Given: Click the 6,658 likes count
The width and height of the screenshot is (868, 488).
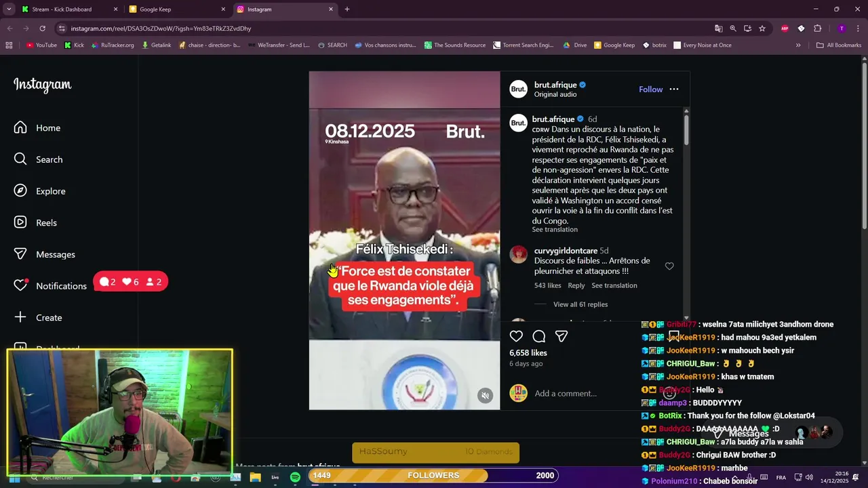Looking at the screenshot, I should (x=528, y=352).
